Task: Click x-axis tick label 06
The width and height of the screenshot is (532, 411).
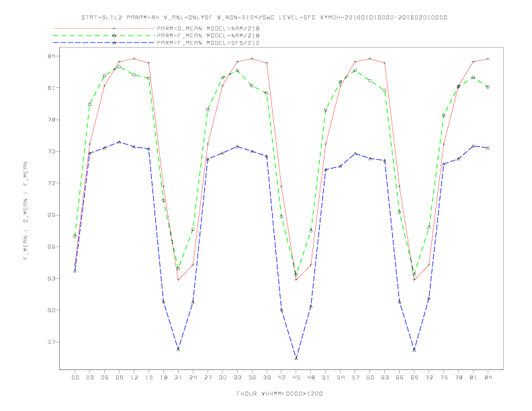Action: coord(105,377)
